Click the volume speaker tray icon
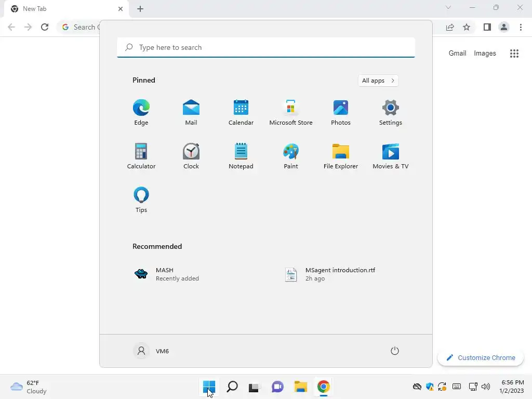The width and height of the screenshot is (532, 399). click(x=486, y=387)
